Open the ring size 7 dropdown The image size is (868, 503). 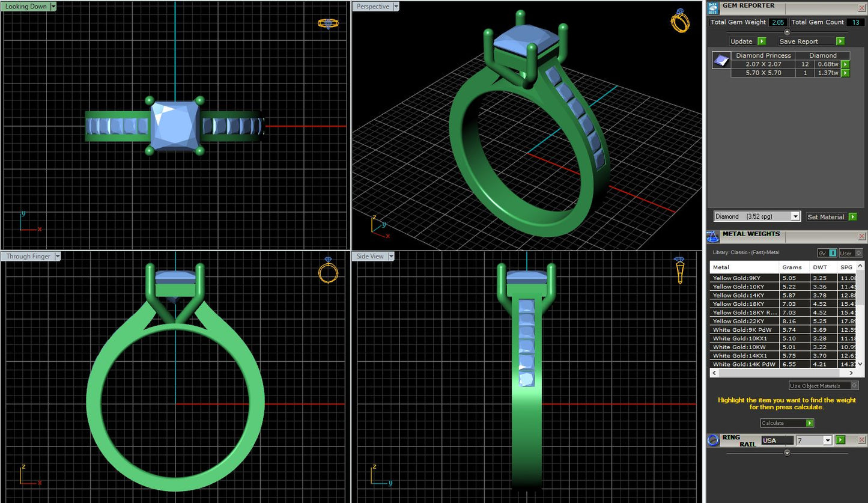coord(827,441)
